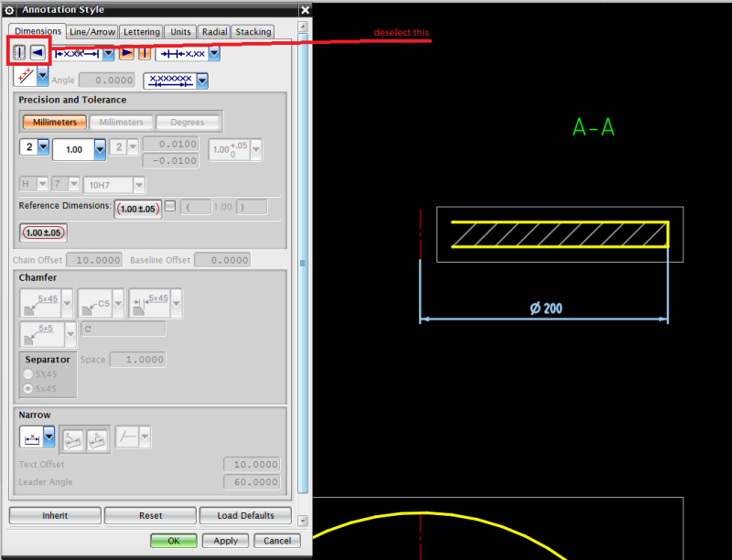
Task: Select the A-A section label in drawing
Action: coord(593,127)
